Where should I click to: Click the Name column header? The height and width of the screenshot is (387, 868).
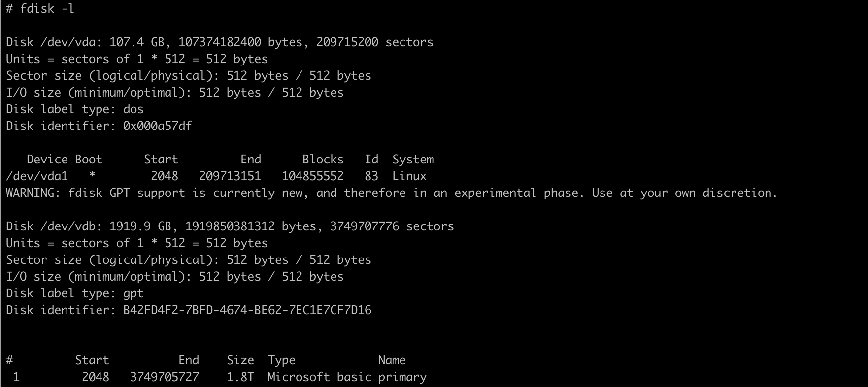pyautogui.click(x=392, y=360)
